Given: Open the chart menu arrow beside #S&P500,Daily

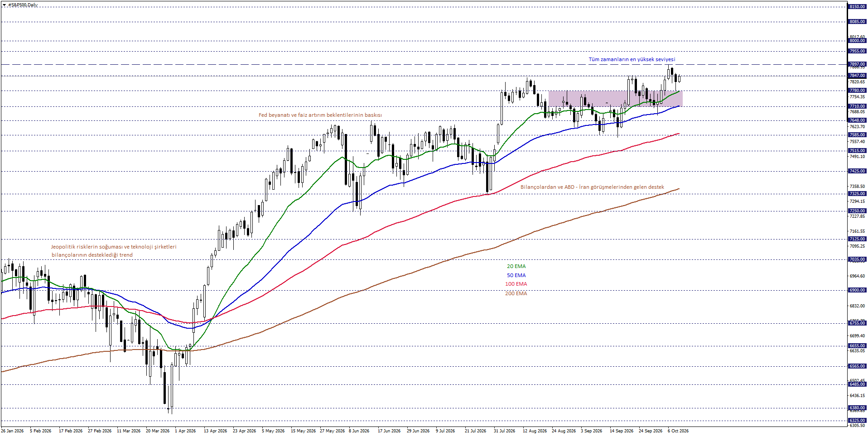Looking at the screenshot, I should pyautogui.click(x=4, y=5).
